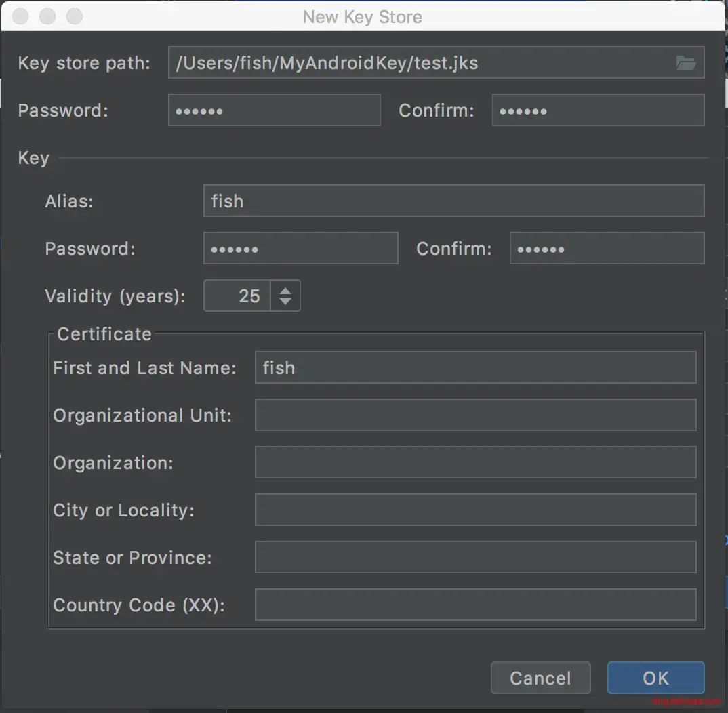Click the First and Last Name field
This screenshot has width=728, height=713.
(475, 368)
